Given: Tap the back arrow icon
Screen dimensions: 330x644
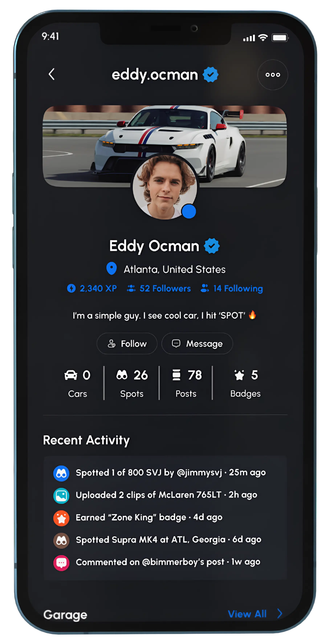Looking at the screenshot, I should [x=52, y=74].
